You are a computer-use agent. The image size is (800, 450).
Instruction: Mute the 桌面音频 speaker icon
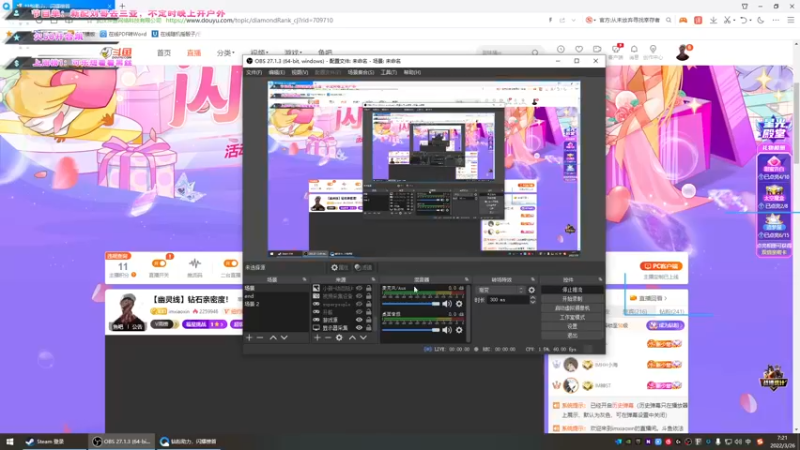[447, 330]
